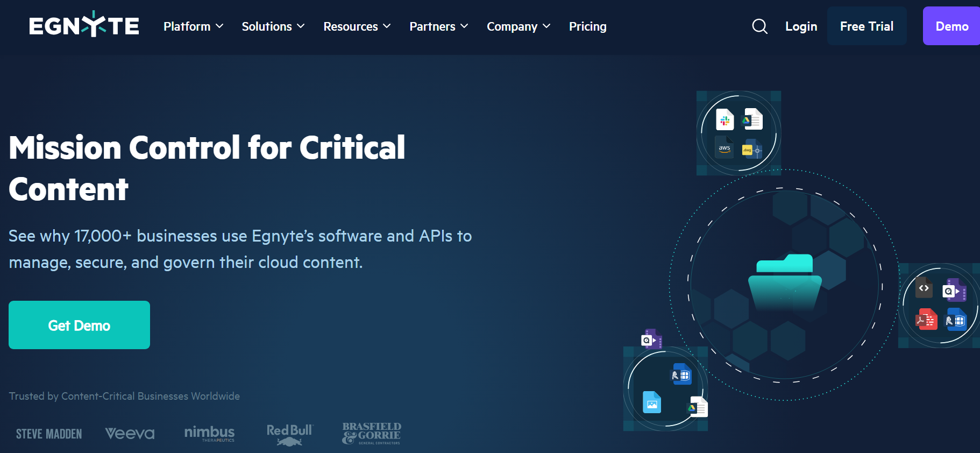Expand the Platform menu

pyautogui.click(x=193, y=26)
